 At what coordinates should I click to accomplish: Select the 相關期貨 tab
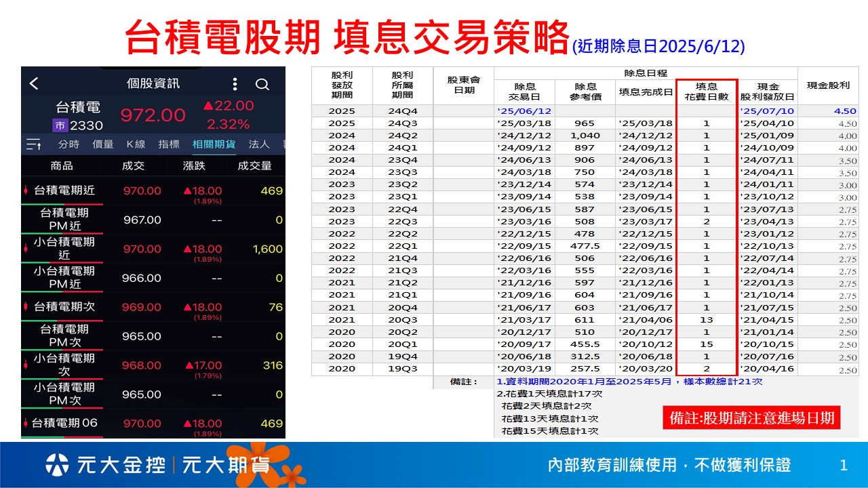214,144
